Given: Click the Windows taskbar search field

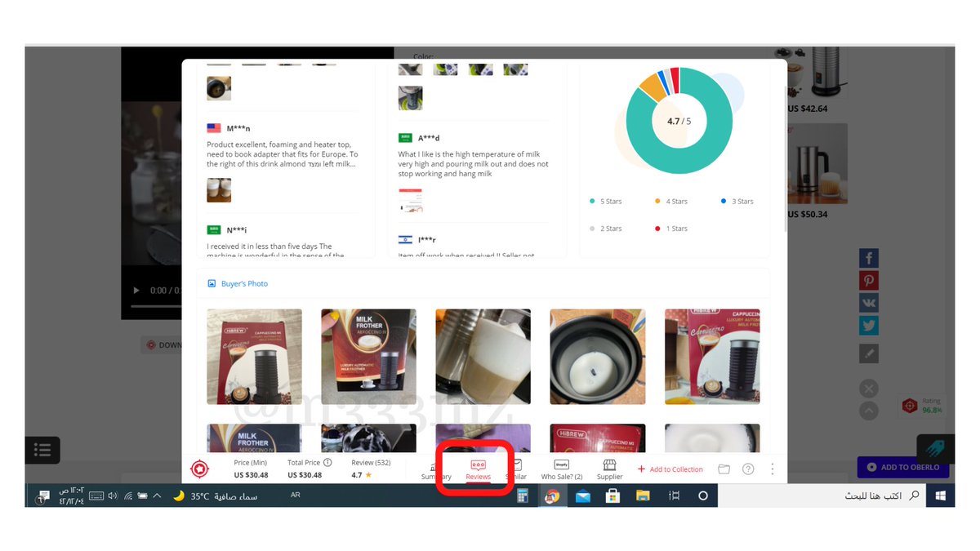Looking at the screenshot, I should point(822,495).
